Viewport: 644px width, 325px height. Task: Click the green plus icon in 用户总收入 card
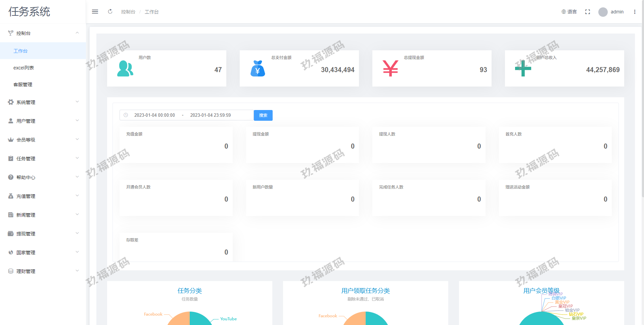point(523,68)
